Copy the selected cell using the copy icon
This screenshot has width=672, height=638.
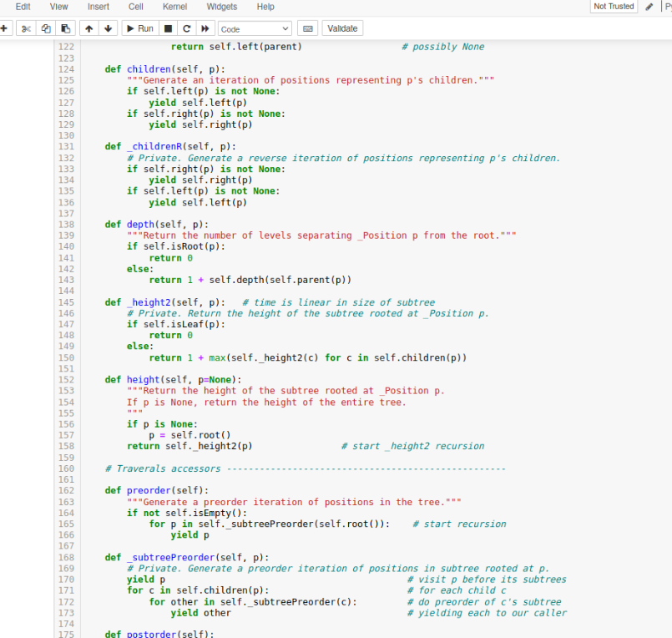pyautogui.click(x=44, y=28)
